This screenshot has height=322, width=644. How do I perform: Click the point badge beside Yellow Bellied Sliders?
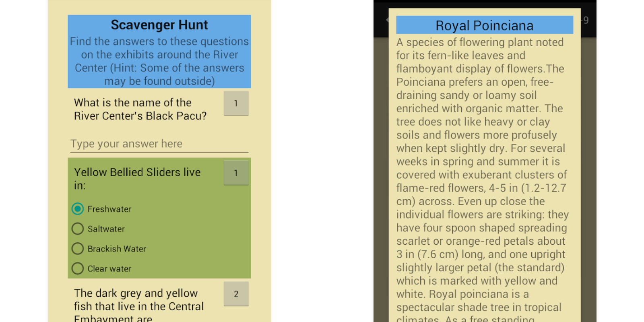(x=236, y=173)
